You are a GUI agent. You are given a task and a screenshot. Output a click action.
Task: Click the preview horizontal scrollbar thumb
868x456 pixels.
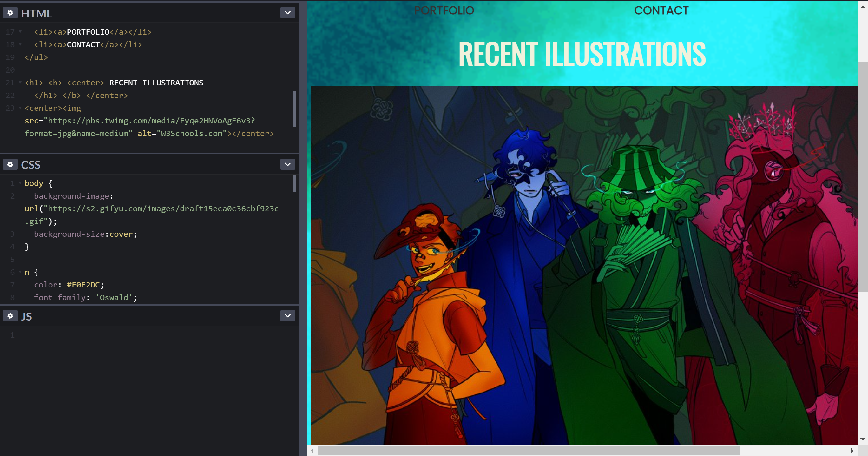[529, 451]
